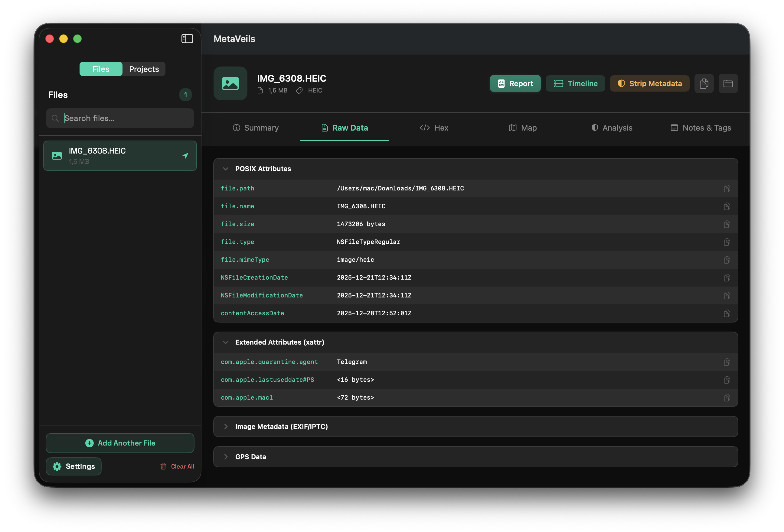This screenshot has height=532, width=784.
Task: Toggle the sidebar visibility icon
Action: coord(187,39)
